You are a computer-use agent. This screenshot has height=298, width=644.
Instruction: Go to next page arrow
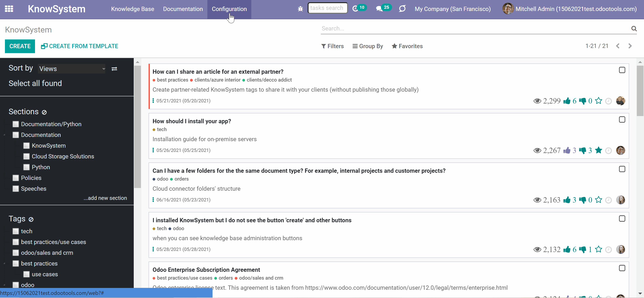coord(630,46)
